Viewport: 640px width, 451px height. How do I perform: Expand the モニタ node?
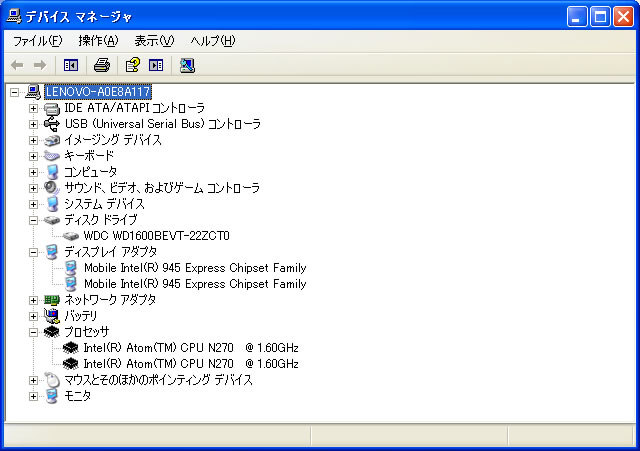(x=33, y=396)
